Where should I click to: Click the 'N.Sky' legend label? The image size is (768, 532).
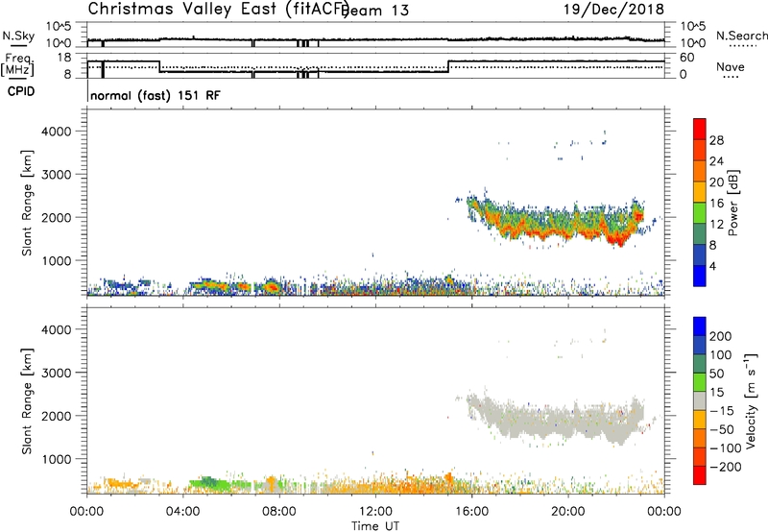coord(18,36)
